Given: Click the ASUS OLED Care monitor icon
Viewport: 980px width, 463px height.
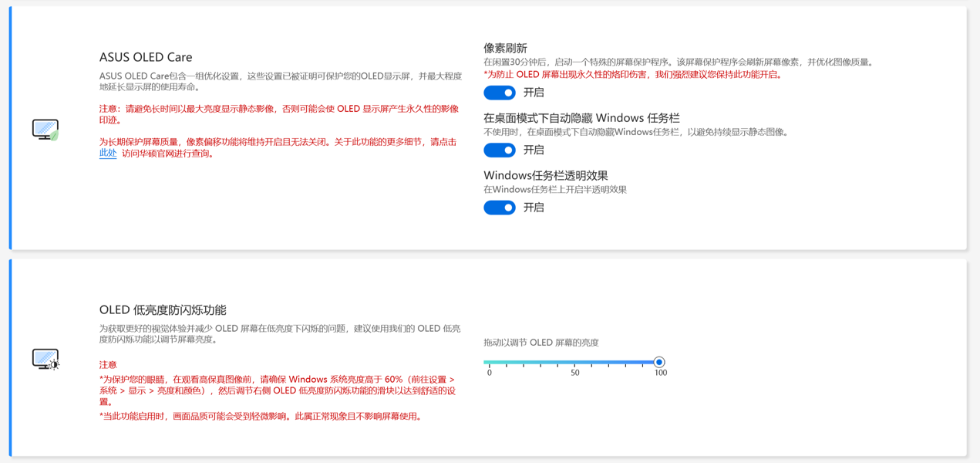Looking at the screenshot, I should (x=45, y=130).
